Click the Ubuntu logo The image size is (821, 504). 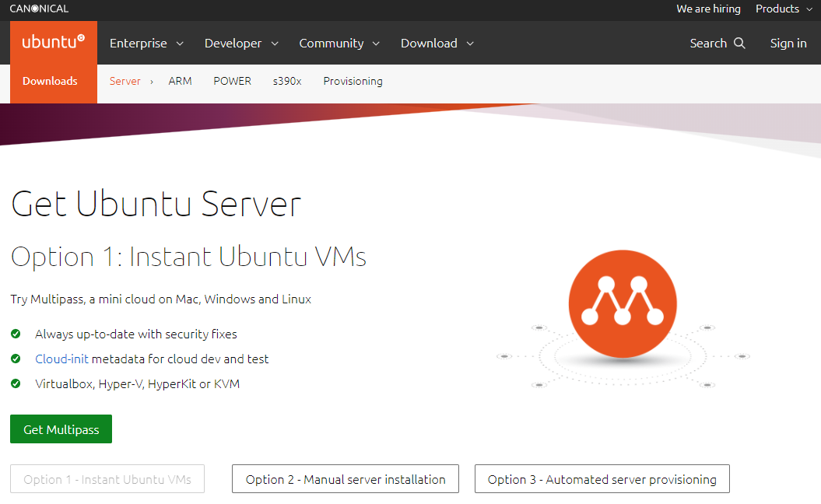pyautogui.click(x=54, y=42)
